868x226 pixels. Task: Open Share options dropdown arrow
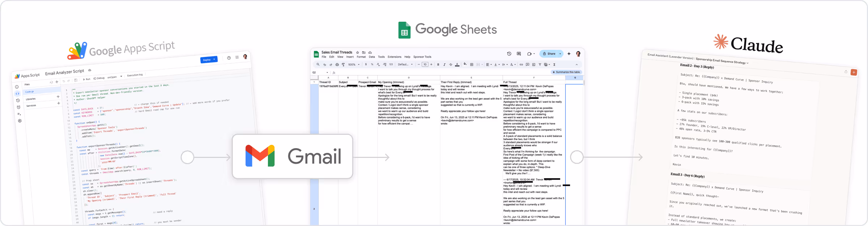coord(560,54)
